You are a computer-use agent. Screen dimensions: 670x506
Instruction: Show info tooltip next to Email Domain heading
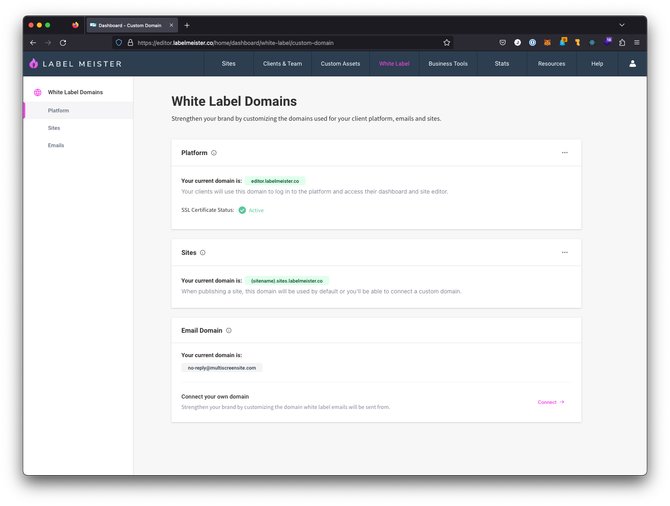(x=229, y=330)
